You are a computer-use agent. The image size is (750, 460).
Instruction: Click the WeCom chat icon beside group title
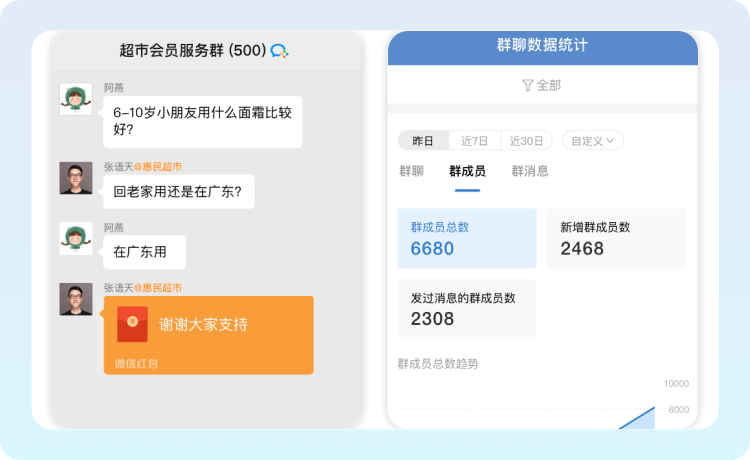tap(280, 50)
